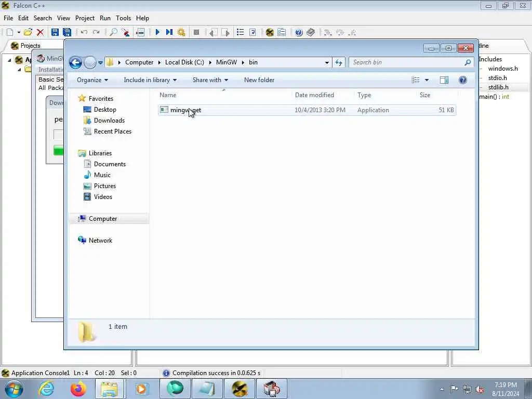Open the Run menu in Falcon C++
The height and width of the screenshot is (399, 532).
(x=105, y=18)
